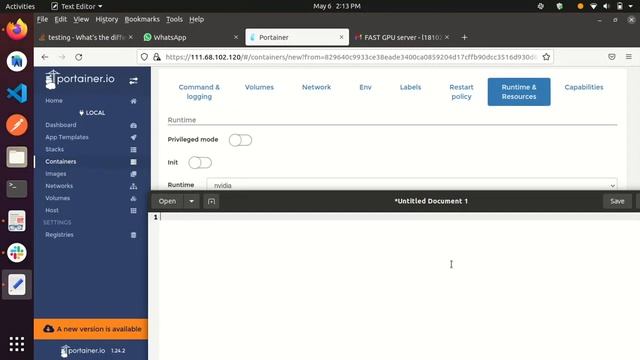Click the Registries sidebar icon
The height and width of the screenshot is (360, 640).
[x=133, y=235]
